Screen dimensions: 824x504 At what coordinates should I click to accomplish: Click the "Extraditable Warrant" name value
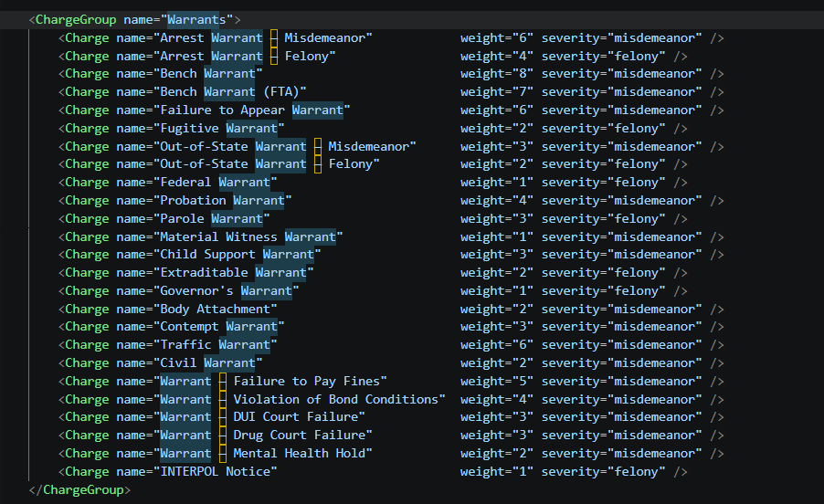tap(233, 273)
